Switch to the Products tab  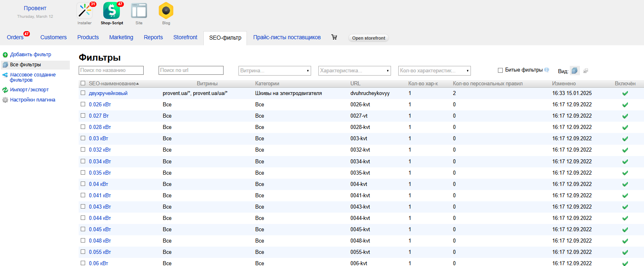click(x=88, y=37)
